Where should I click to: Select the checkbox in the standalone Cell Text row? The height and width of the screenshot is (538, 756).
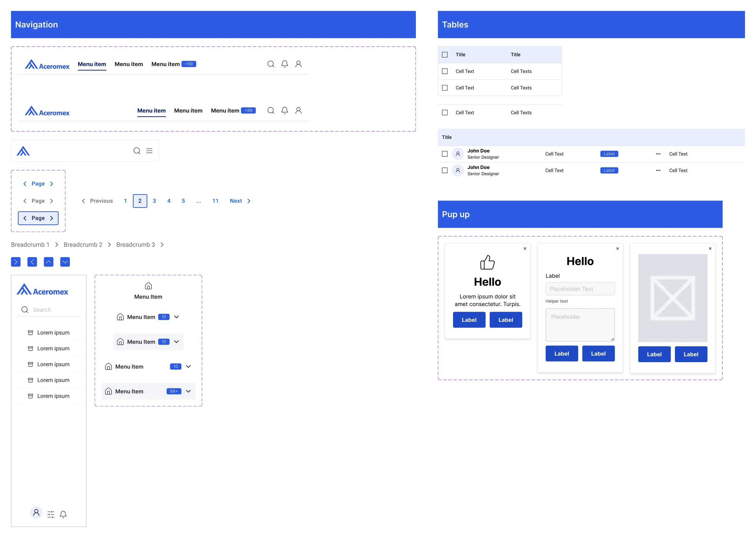point(445,112)
